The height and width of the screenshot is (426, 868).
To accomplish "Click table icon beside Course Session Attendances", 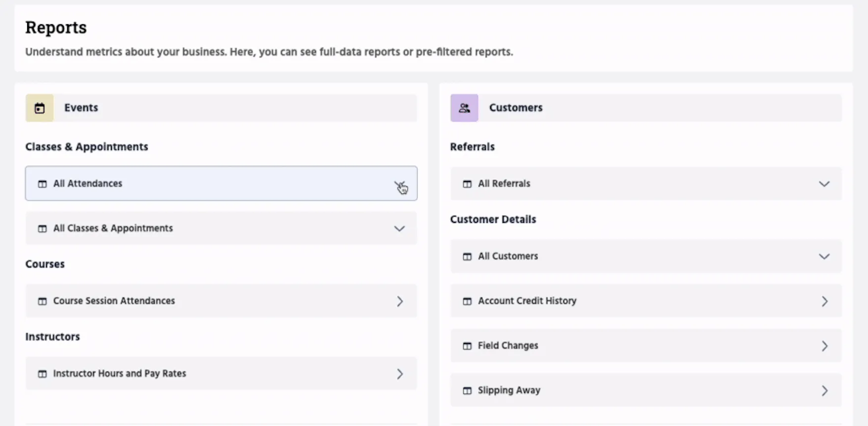I will [x=43, y=301].
